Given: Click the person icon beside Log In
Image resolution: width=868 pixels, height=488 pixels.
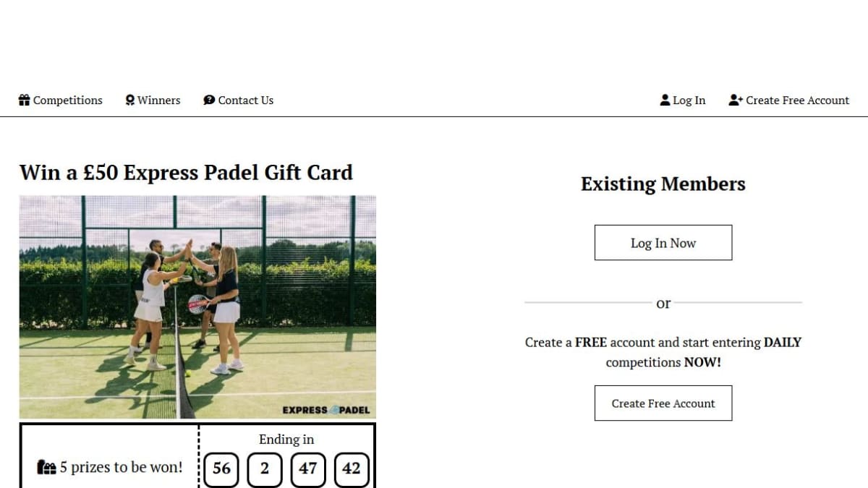Looking at the screenshot, I should coord(665,100).
